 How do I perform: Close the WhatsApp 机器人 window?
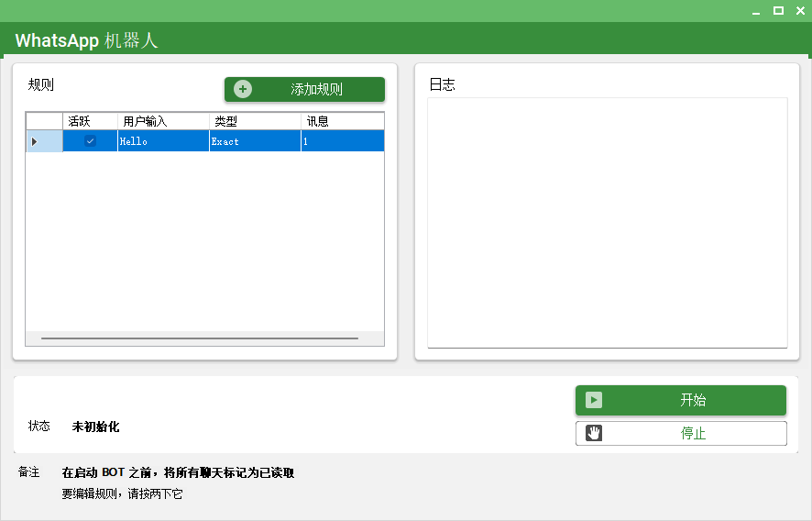800,11
